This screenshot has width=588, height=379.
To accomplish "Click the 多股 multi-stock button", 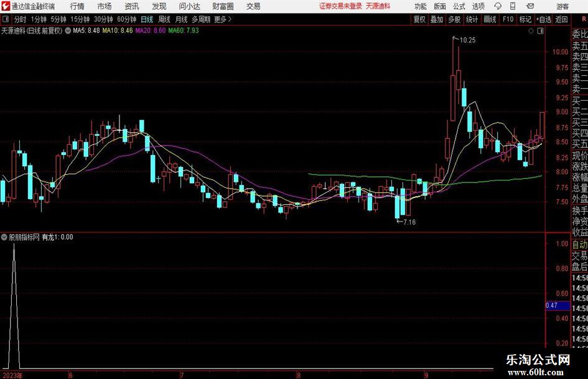I will pyautogui.click(x=454, y=19).
